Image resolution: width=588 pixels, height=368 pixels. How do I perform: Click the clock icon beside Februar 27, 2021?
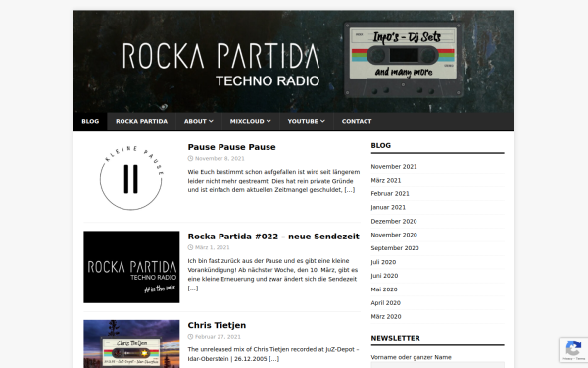[190, 337]
